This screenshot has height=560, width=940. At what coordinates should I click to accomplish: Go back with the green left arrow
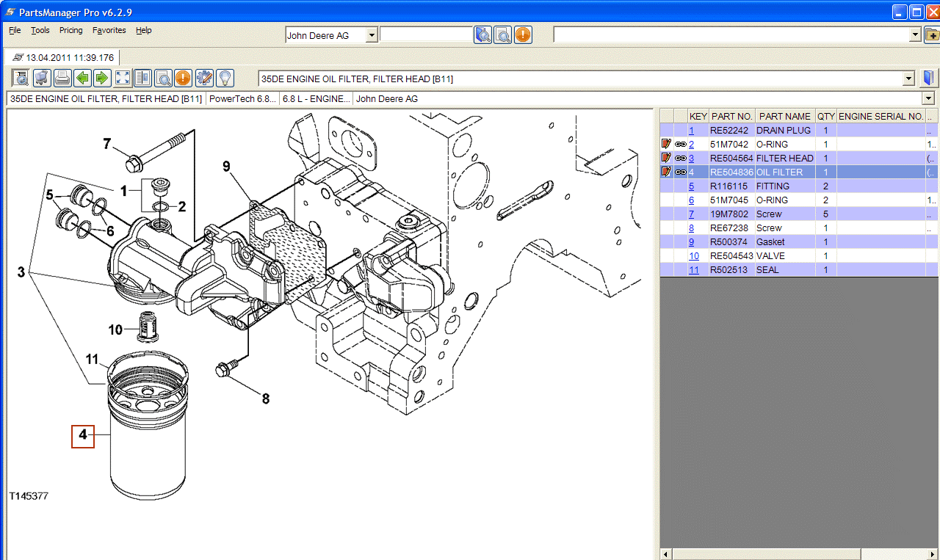coord(83,78)
